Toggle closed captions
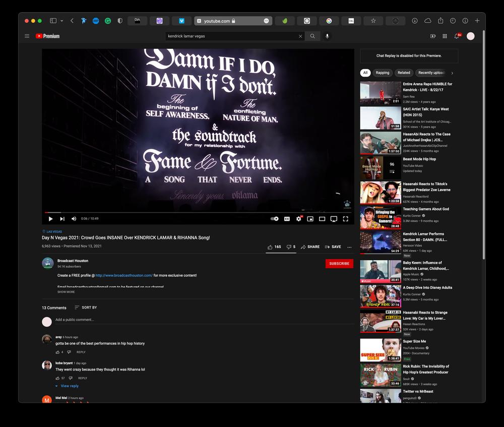This screenshot has width=504, height=427. 287,219
